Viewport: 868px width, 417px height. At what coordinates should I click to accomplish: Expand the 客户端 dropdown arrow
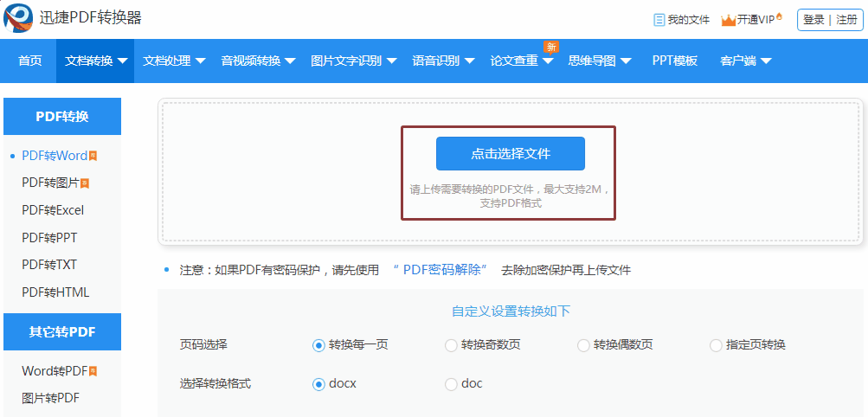766,61
